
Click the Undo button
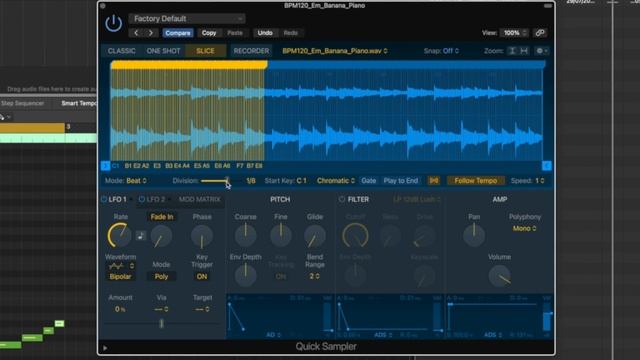click(265, 33)
